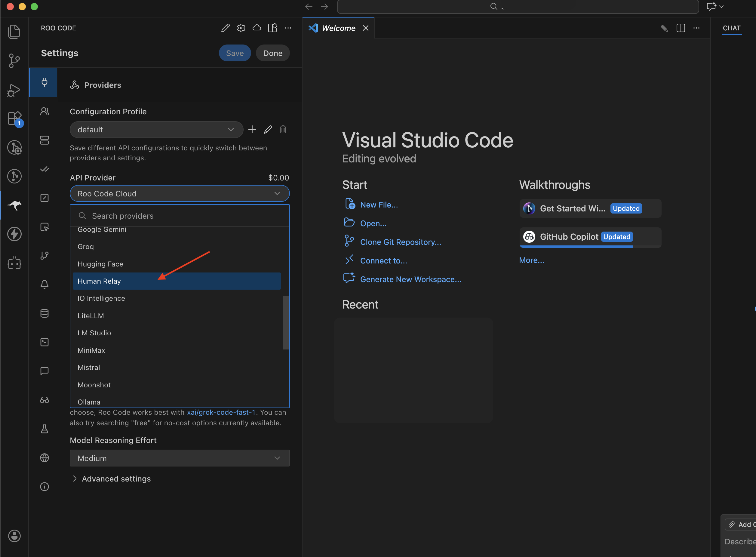
Task: Open the speech bubble icon settings section
Action: pos(45,371)
